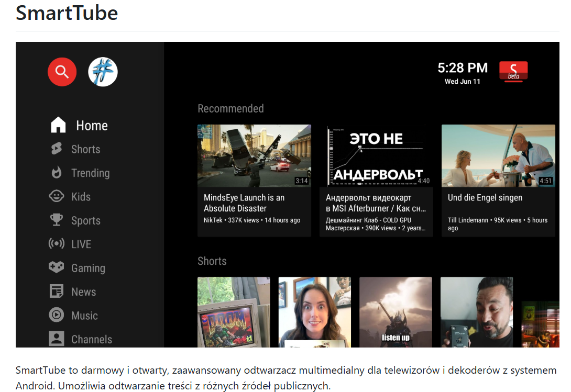Image resolution: width=571 pixels, height=392 pixels.
Task: Go to the Trending section
Action: [90, 173]
